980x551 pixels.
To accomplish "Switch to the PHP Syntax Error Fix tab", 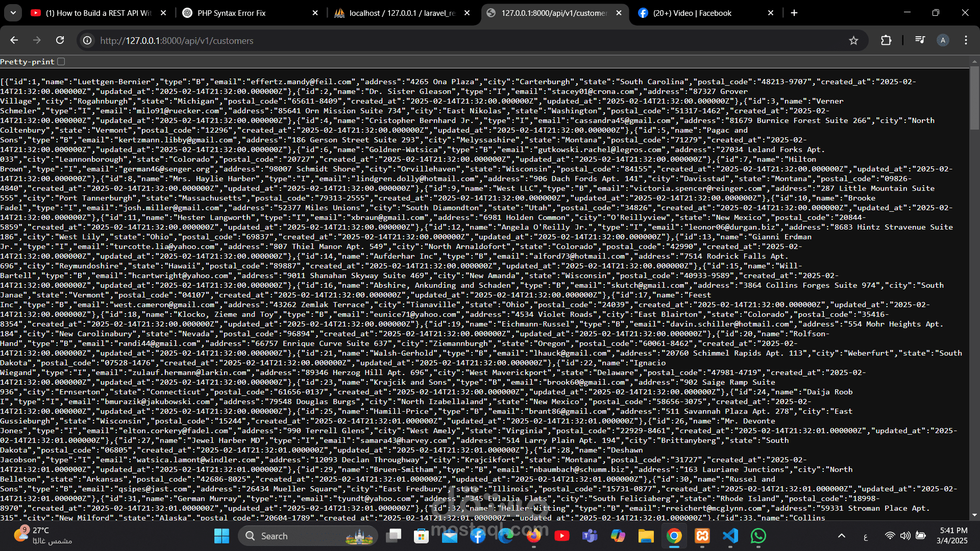I will tap(231, 13).
